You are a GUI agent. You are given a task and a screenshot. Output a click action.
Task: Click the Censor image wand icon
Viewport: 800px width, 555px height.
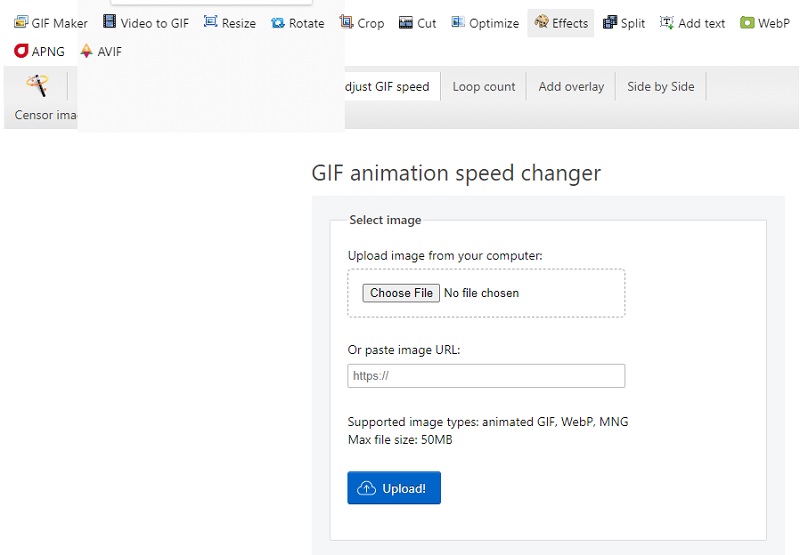pyautogui.click(x=37, y=85)
